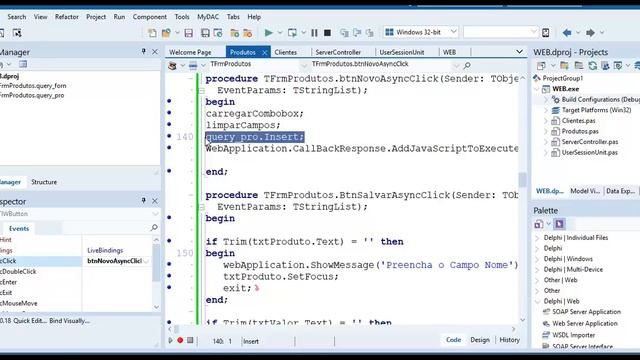The image size is (640, 360).
Task: Click the Open Project folder icon
Action: point(234,33)
